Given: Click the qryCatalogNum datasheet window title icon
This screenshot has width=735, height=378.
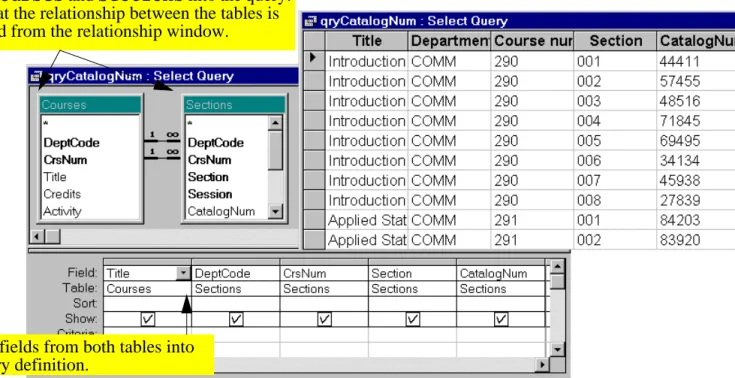Looking at the screenshot, I should [310, 21].
